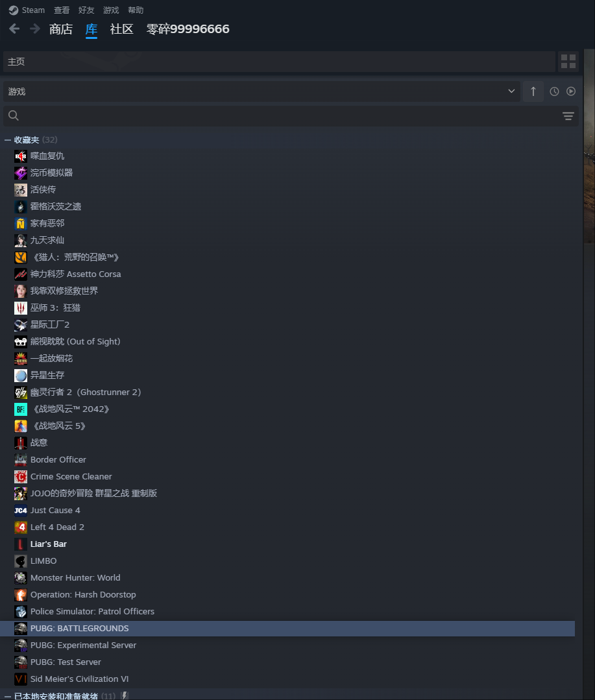595x700 pixels.
Task: Click the 主页 library home button
Action: click(279, 62)
